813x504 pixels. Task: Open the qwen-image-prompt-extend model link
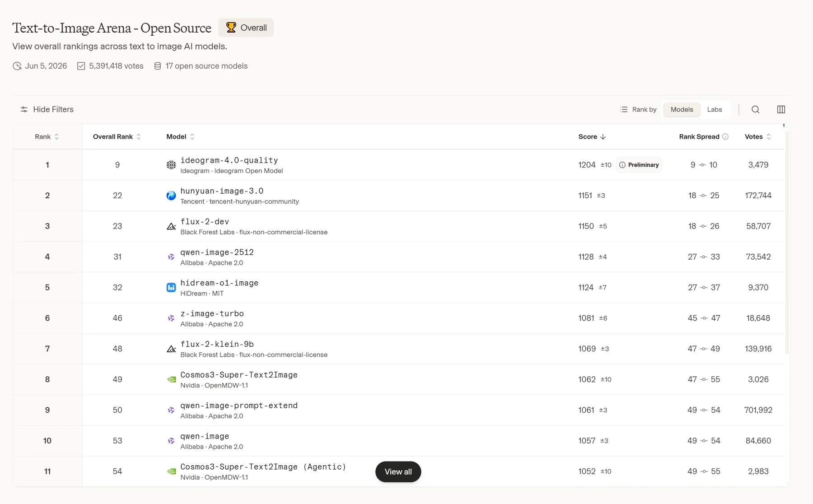coord(239,406)
